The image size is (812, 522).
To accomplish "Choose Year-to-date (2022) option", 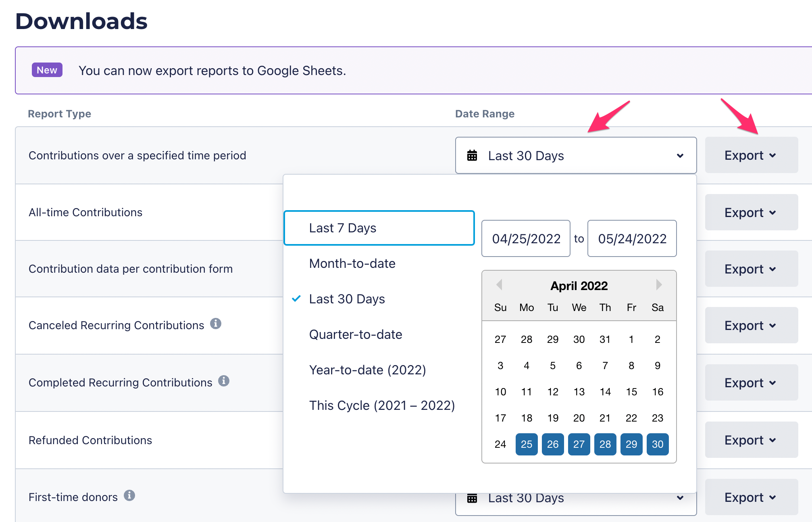I will pyautogui.click(x=367, y=370).
